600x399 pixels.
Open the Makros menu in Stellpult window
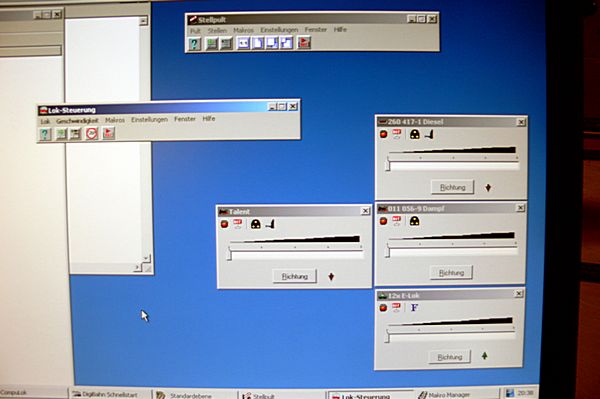point(243,30)
